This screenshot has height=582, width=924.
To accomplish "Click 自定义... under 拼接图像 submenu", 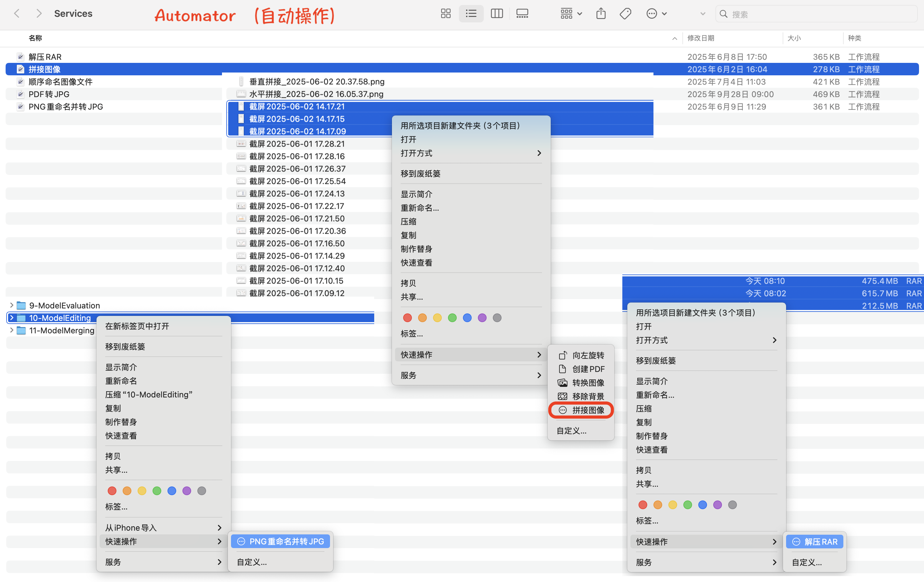I will click(x=572, y=431).
